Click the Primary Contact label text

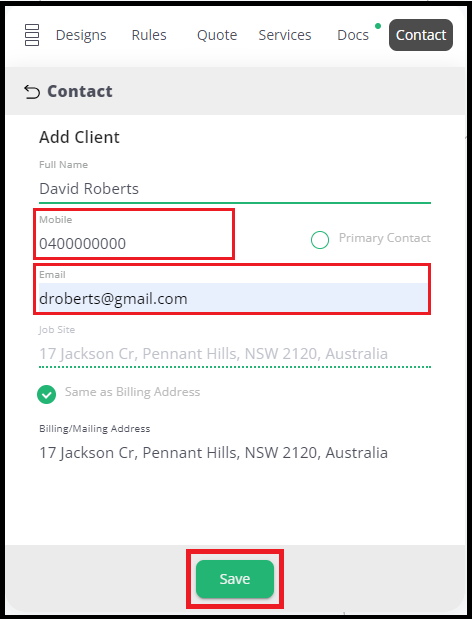(385, 238)
